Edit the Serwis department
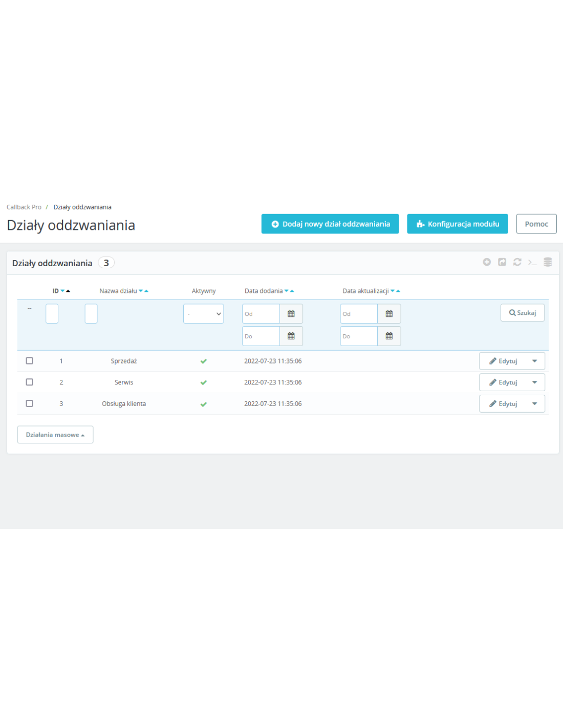The image size is (563, 728). click(x=503, y=382)
